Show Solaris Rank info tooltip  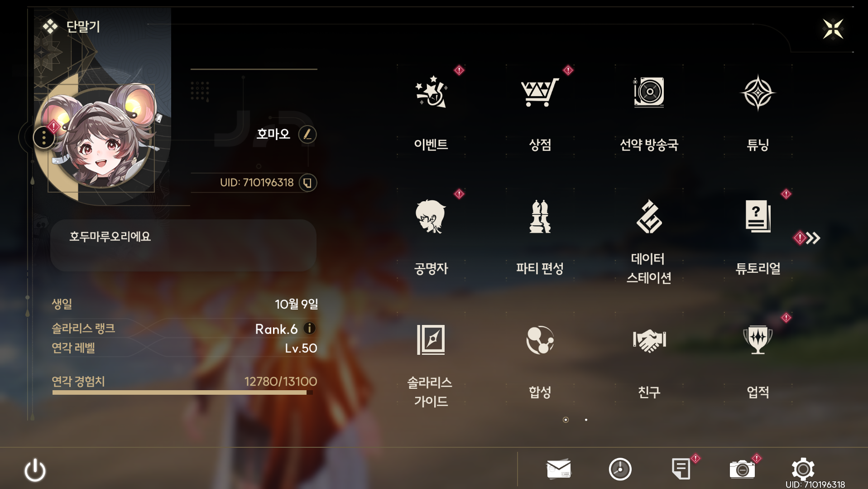tap(310, 328)
